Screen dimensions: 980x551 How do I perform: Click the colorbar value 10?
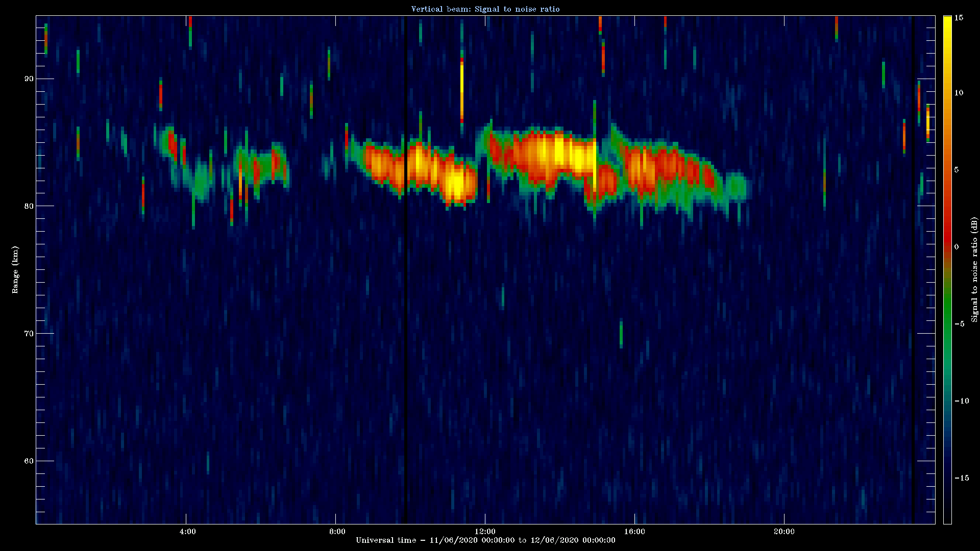pyautogui.click(x=959, y=93)
